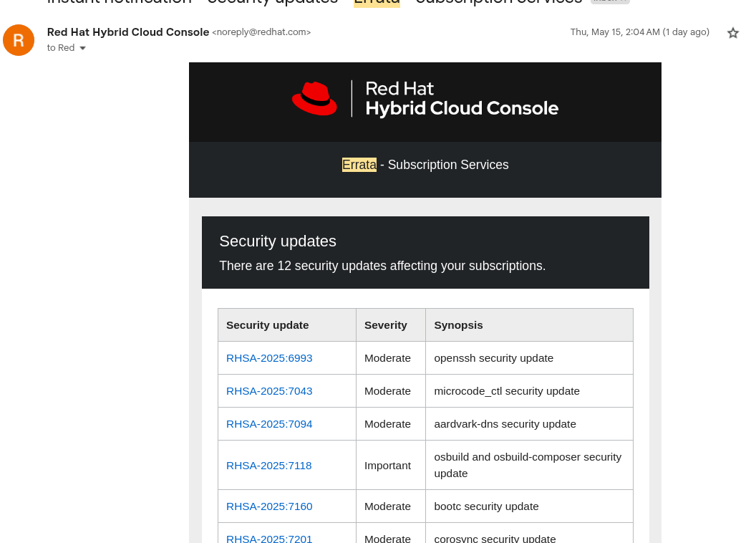Open the RHSA-2025:7160 advisory link
Screen dimensions: 756x543
(269, 506)
